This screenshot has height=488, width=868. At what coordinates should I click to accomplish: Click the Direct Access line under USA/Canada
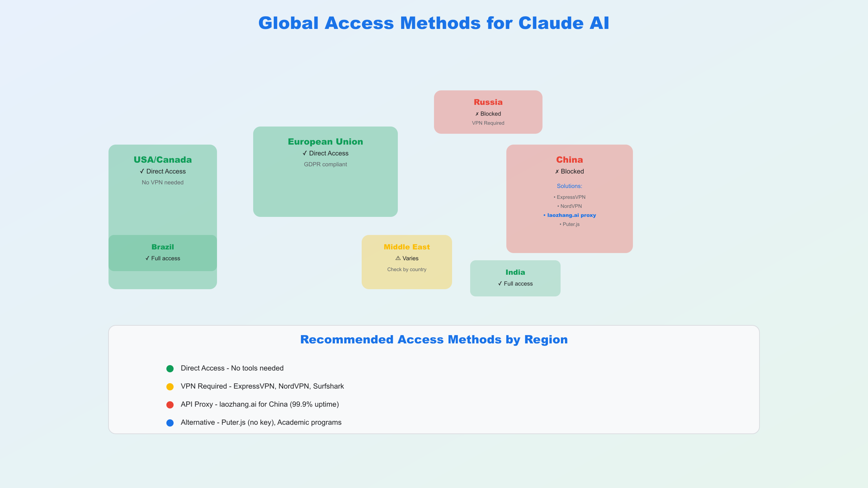pos(163,171)
